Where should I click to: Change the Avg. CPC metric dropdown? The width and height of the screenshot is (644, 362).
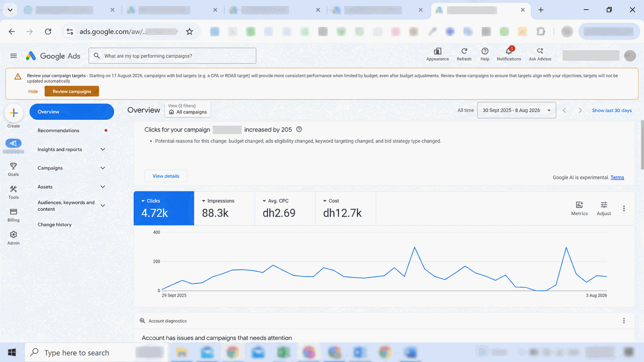tap(276, 201)
